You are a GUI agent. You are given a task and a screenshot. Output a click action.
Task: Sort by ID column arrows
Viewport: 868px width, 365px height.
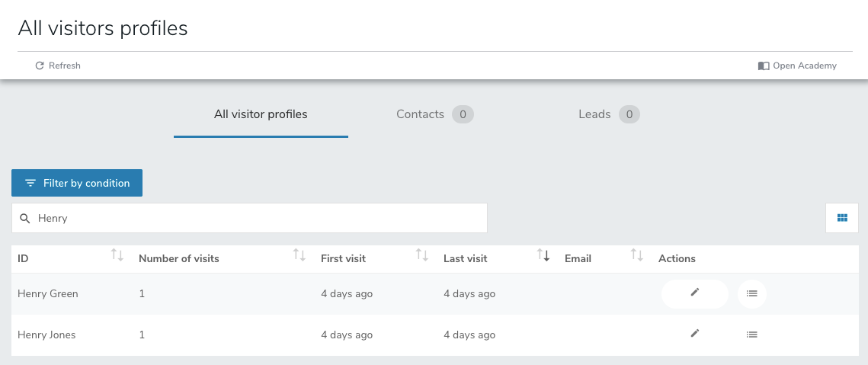click(117, 255)
